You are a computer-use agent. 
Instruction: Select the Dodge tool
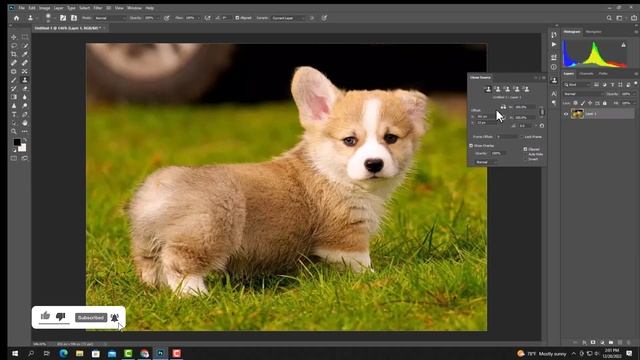25,106
